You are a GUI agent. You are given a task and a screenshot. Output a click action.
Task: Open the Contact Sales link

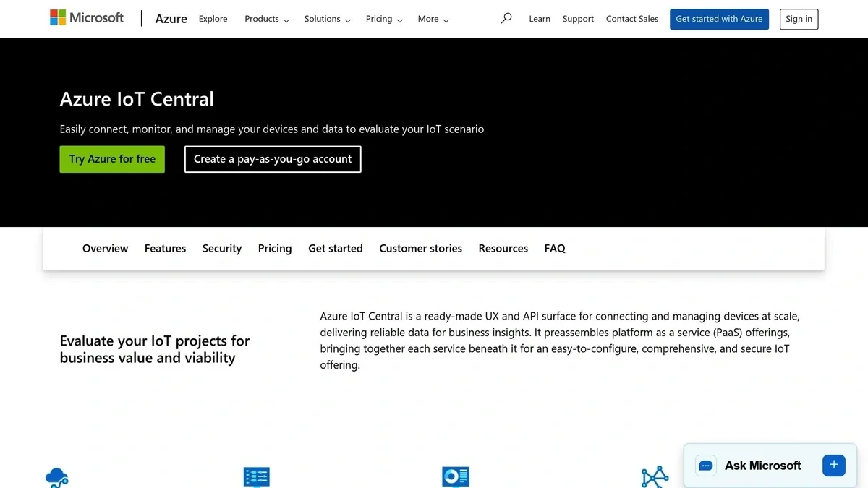coord(632,19)
